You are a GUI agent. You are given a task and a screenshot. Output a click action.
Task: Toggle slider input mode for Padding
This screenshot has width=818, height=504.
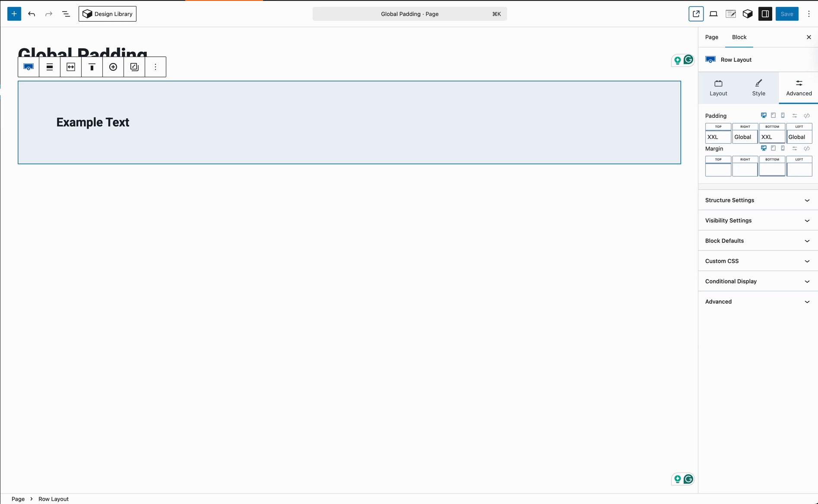click(794, 115)
